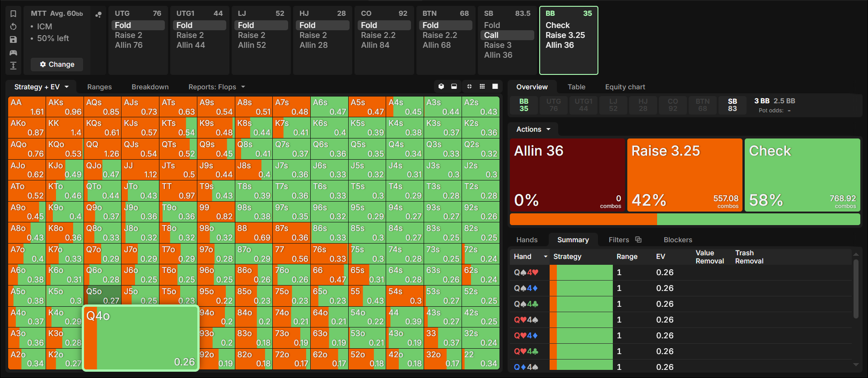Viewport: 868px width, 378px height.
Task: Click the Change settings gear button
Action: pos(57,65)
